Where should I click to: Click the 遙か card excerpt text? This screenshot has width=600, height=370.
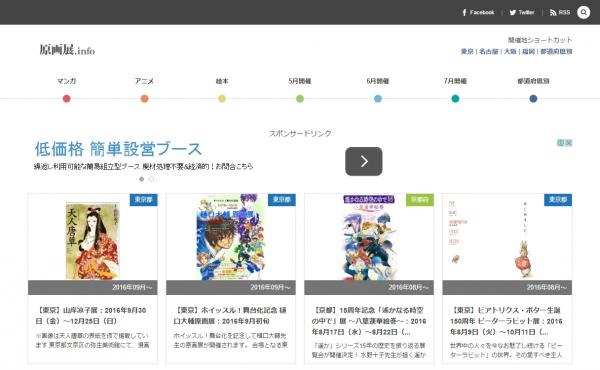coord(368,350)
